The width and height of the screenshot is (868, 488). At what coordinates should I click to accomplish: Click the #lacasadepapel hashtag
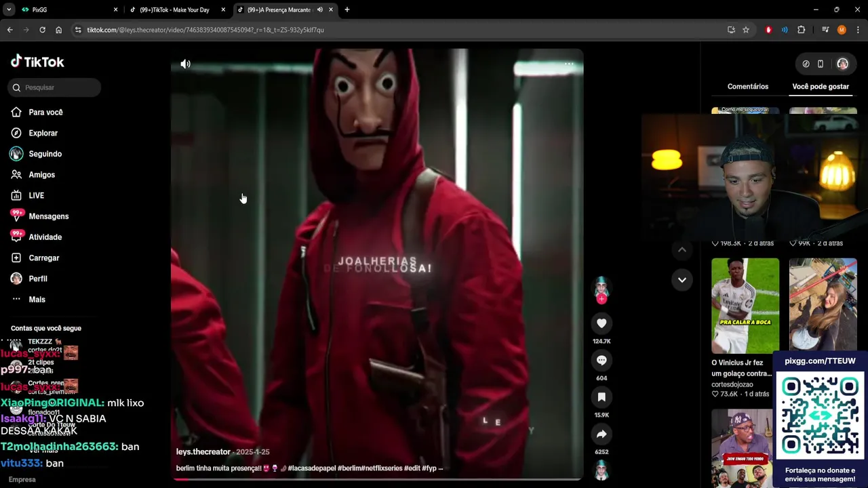311,468
